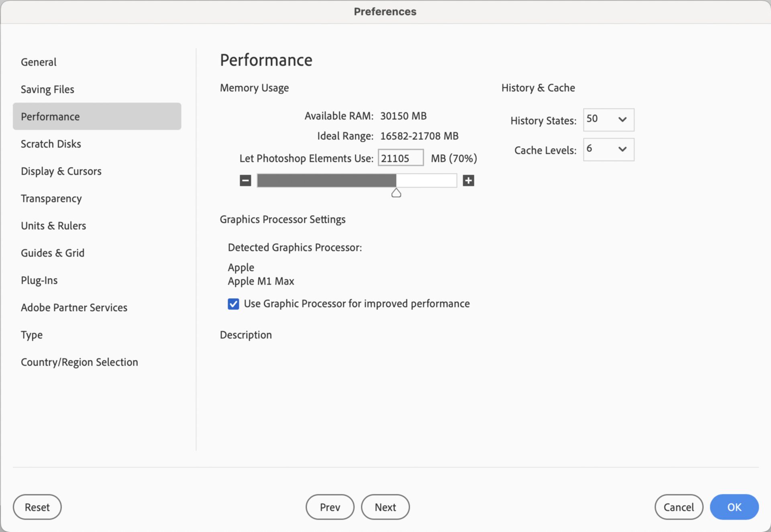Viewport: 771px width, 532px height.
Task: Click the memory usage slider handle
Action: coord(396,193)
